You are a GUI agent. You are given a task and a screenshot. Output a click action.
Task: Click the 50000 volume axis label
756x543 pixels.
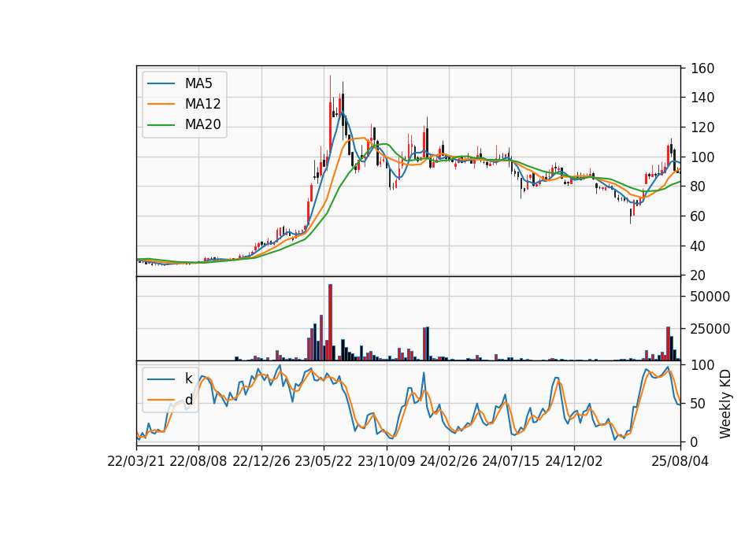tap(710, 297)
